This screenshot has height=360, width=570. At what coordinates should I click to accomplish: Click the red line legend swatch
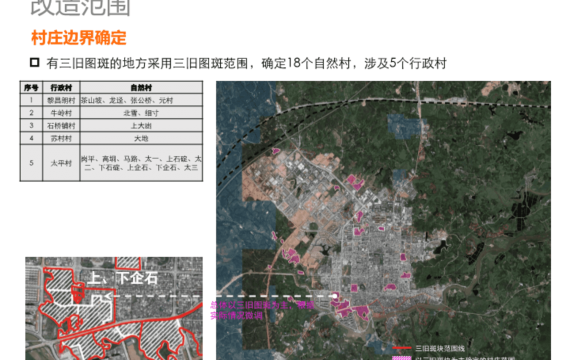tap(402, 348)
